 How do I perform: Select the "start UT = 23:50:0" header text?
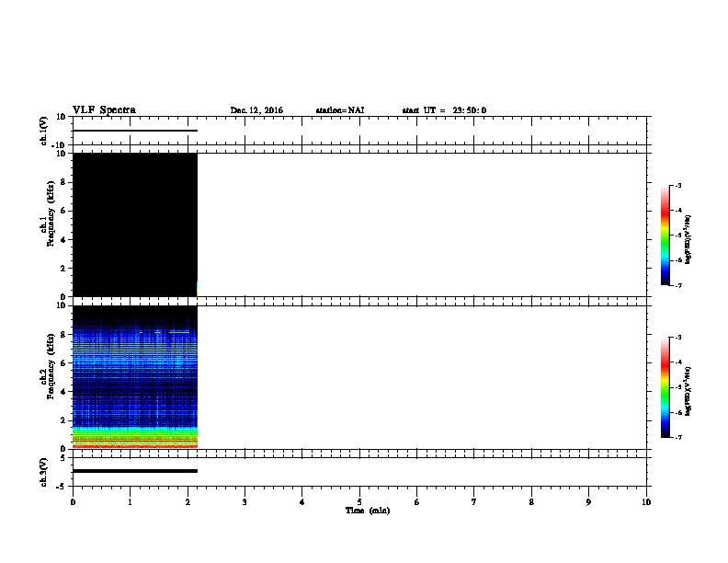click(444, 110)
